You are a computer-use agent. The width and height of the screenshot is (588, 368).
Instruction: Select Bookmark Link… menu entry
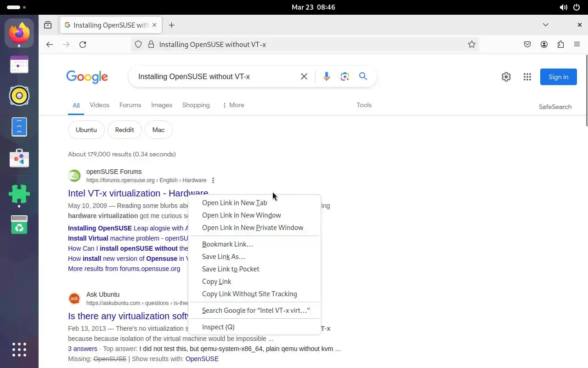click(254, 244)
